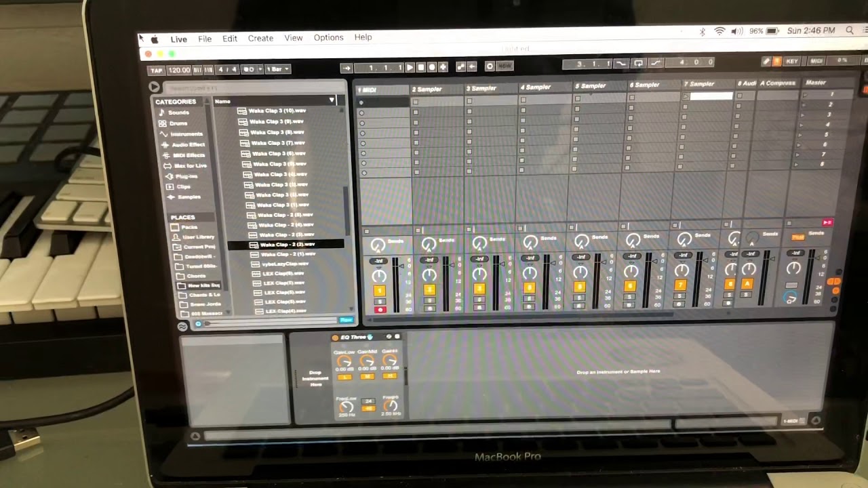
Task: Select Waka Clap - 2 (1).wav sample
Action: pos(283,254)
